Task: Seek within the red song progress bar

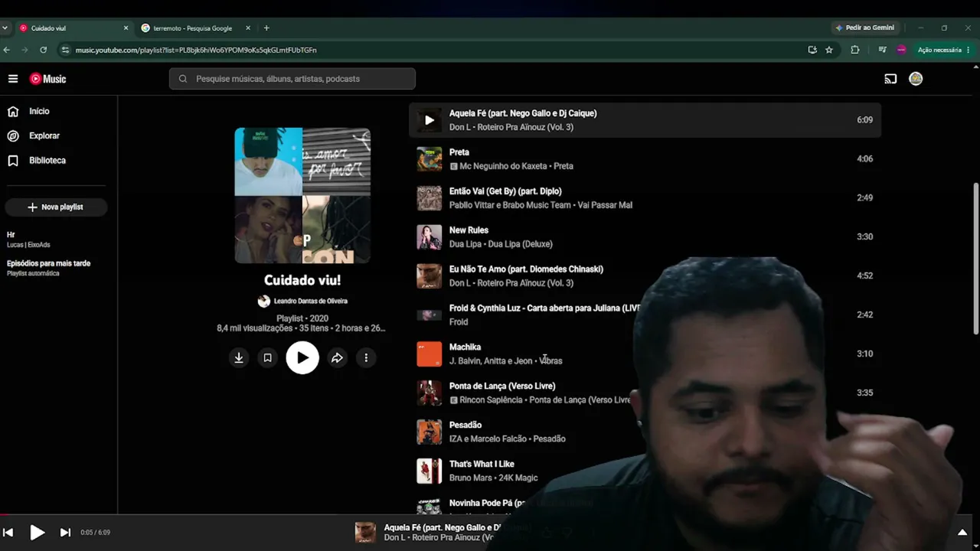Action: coord(490,514)
